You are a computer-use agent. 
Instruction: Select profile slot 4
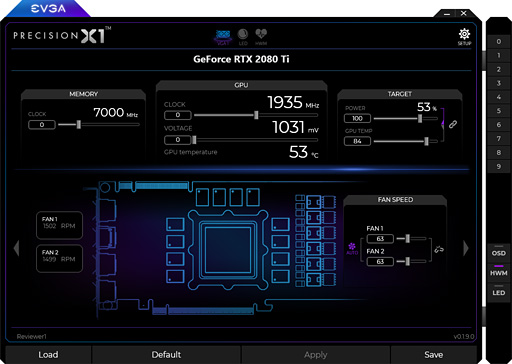499,97
